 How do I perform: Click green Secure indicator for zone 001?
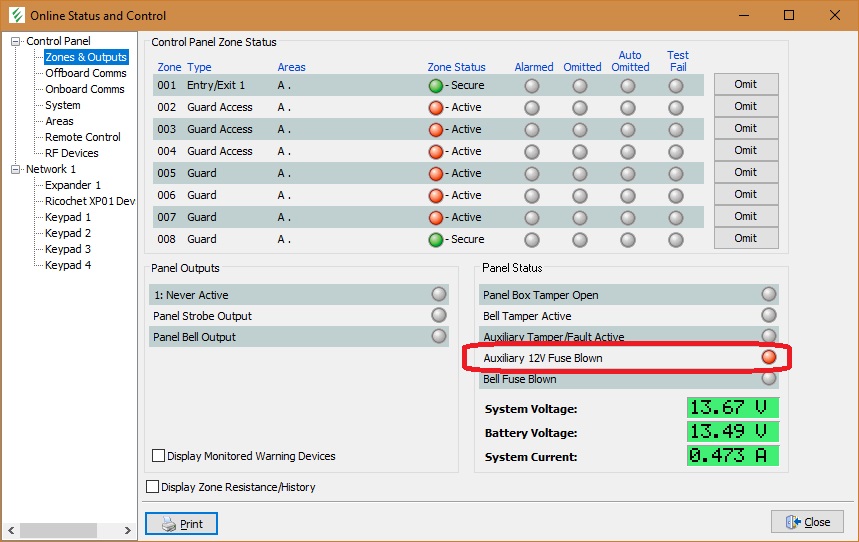(436, 86)
